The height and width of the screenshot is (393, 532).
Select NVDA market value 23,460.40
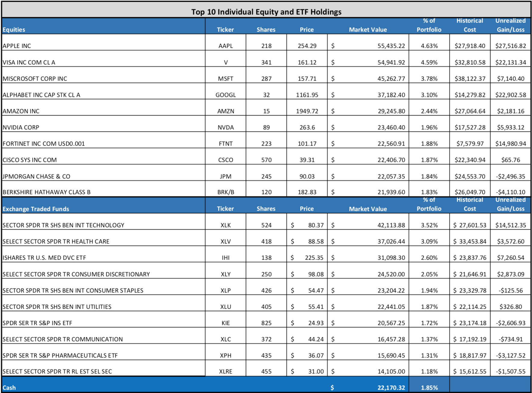pyautogui.click(x=391, y=127)
